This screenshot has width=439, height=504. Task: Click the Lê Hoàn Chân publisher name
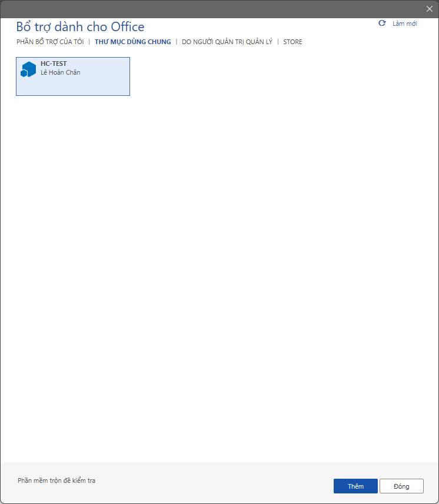(60, 72)
